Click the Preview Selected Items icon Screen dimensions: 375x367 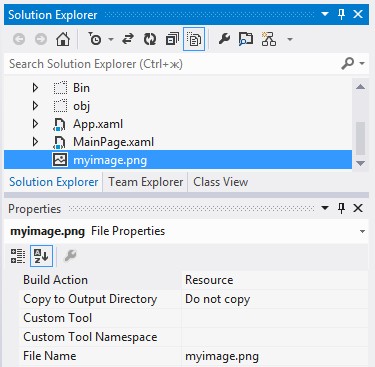coord(246,39)
